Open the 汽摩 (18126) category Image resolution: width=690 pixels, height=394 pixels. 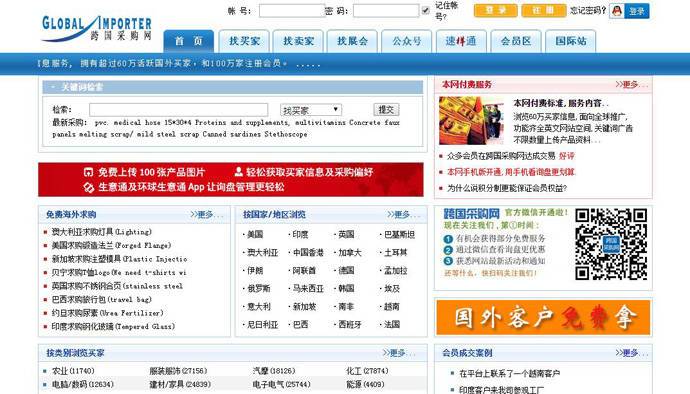274,371
